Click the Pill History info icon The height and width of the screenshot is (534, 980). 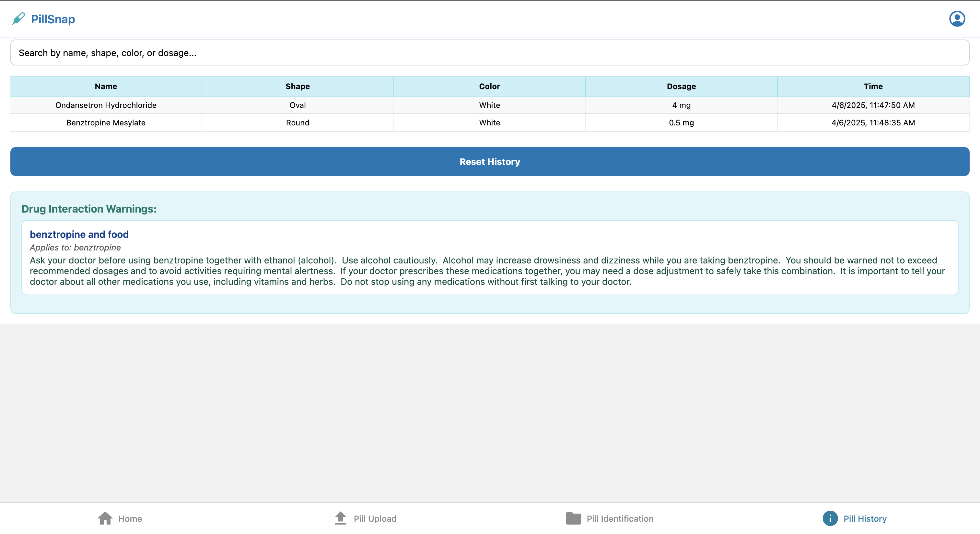click(830, 518)
